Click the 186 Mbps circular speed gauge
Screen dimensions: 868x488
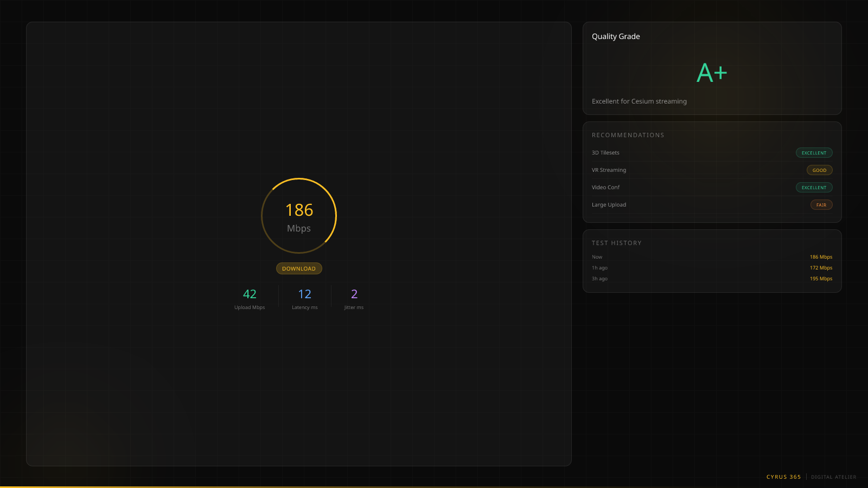click(x=299, y=216)
